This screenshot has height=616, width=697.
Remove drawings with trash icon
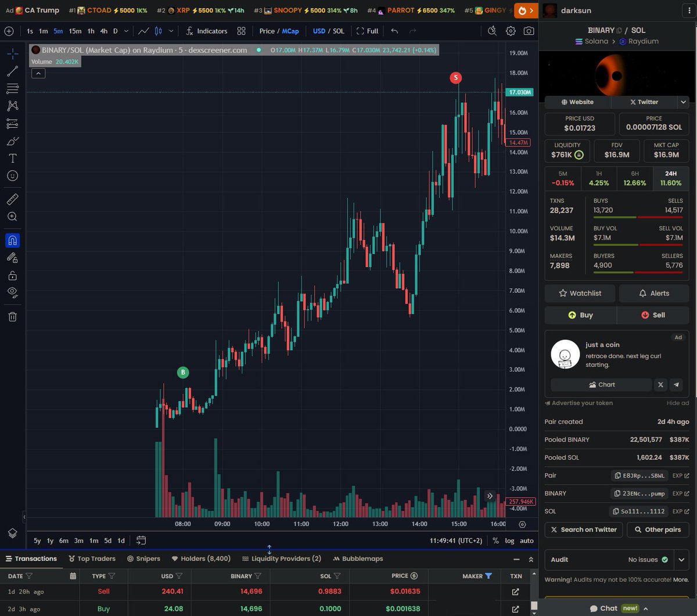click(x=13, y=317)
